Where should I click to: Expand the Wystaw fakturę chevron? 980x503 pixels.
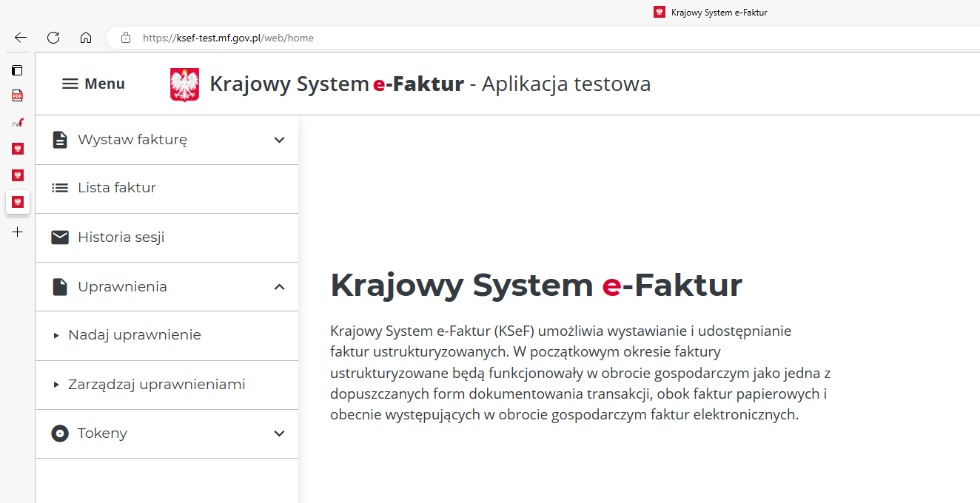[279, 140]
